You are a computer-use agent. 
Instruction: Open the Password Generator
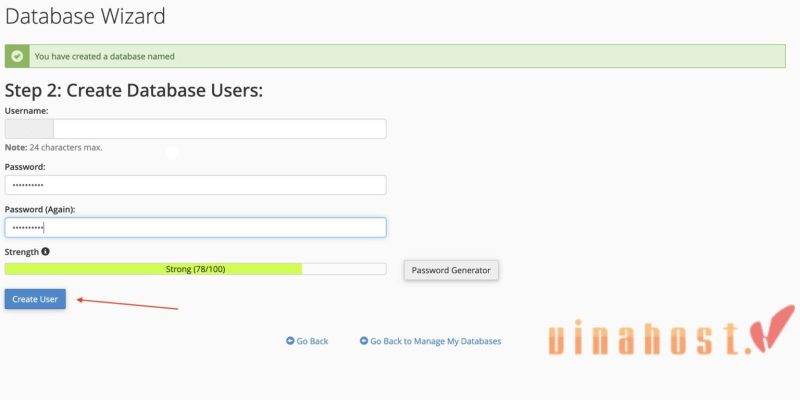(451, 270)
